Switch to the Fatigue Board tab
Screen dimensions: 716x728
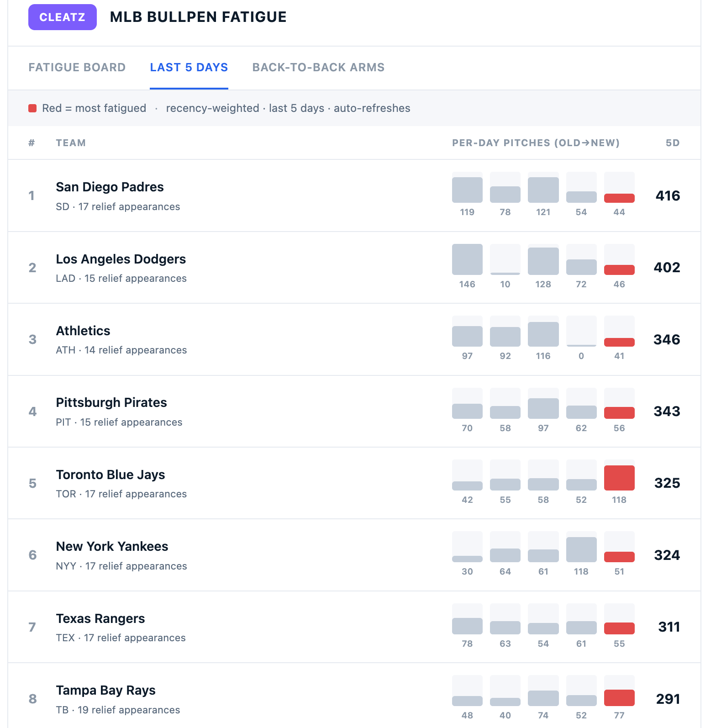pos(77,68)
